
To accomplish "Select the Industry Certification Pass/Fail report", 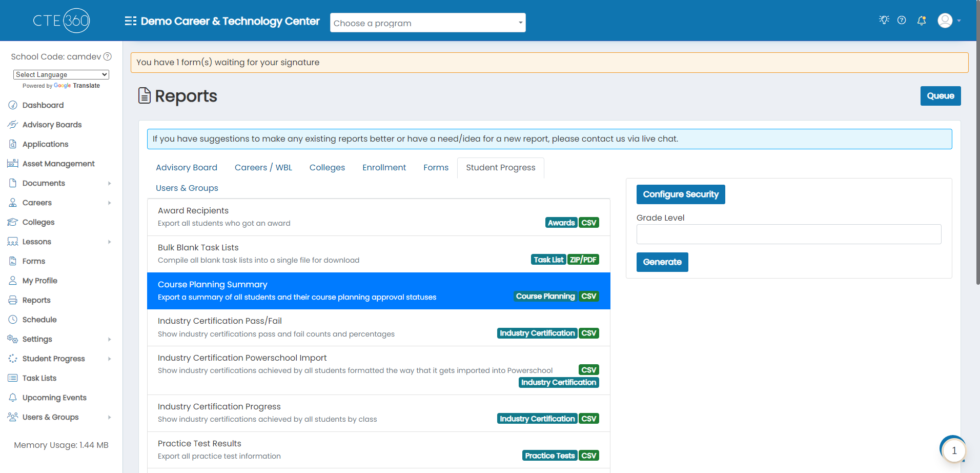I will 379,327.
